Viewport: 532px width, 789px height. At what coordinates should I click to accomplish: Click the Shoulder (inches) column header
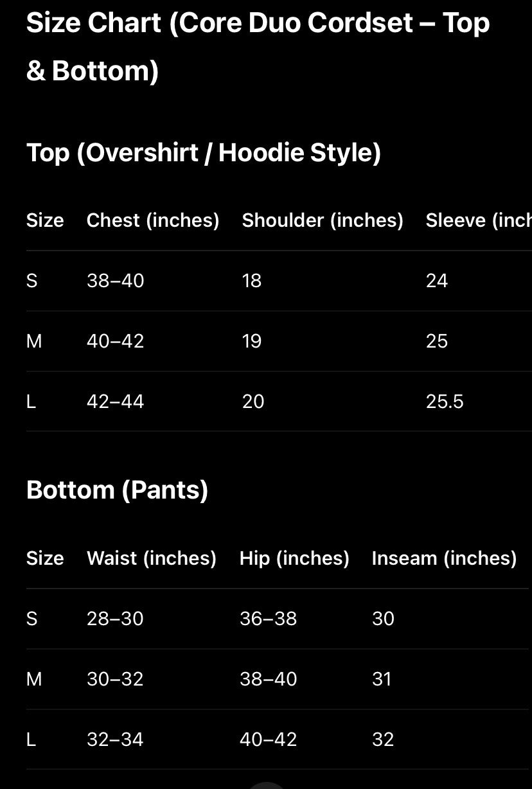coord(322,220)
